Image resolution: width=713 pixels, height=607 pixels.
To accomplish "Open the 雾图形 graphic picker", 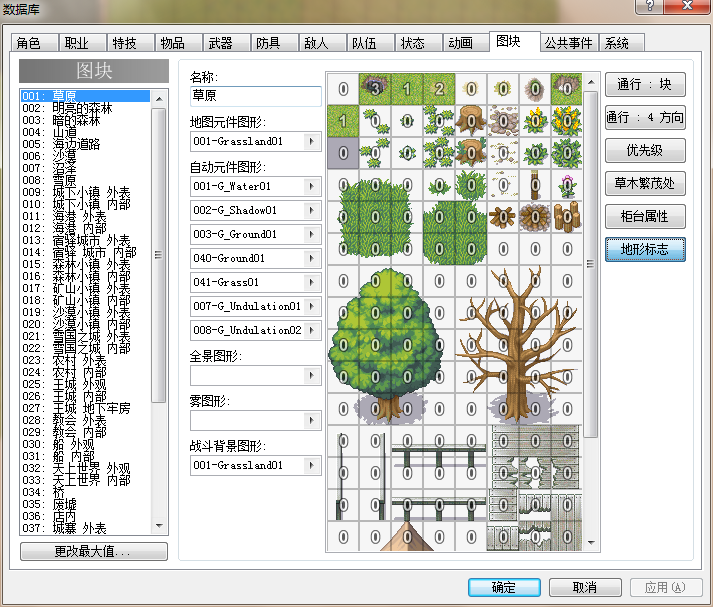I will (311, 421).
